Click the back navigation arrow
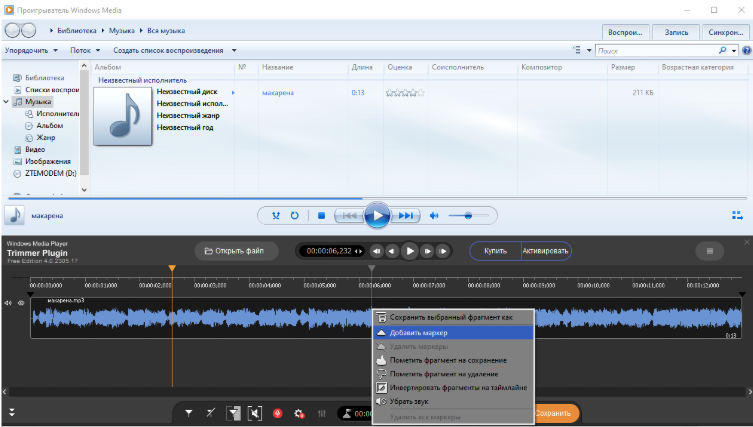Image resolution: width=753 pixels, height=427 pixels. pos(12,31)
